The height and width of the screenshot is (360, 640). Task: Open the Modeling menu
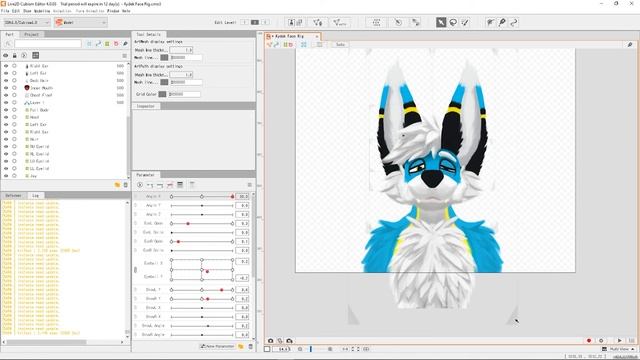pos(42,11)
